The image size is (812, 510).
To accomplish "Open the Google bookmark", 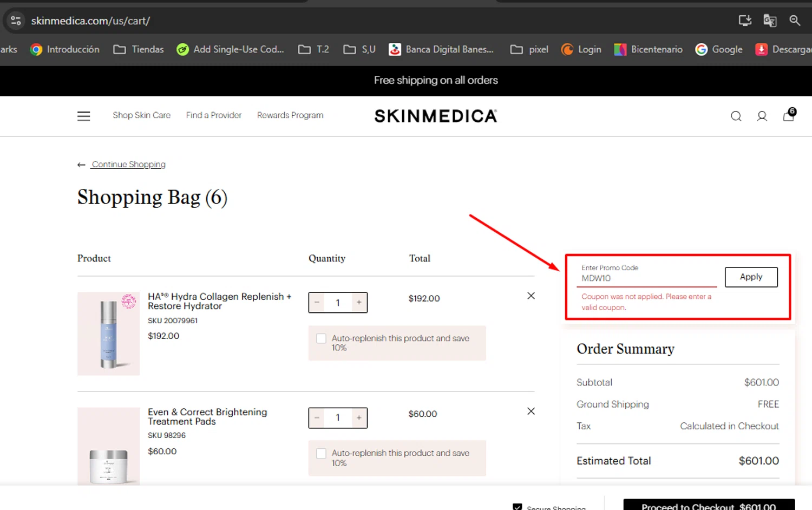I will pyautogui.click(x=719, y=49).
